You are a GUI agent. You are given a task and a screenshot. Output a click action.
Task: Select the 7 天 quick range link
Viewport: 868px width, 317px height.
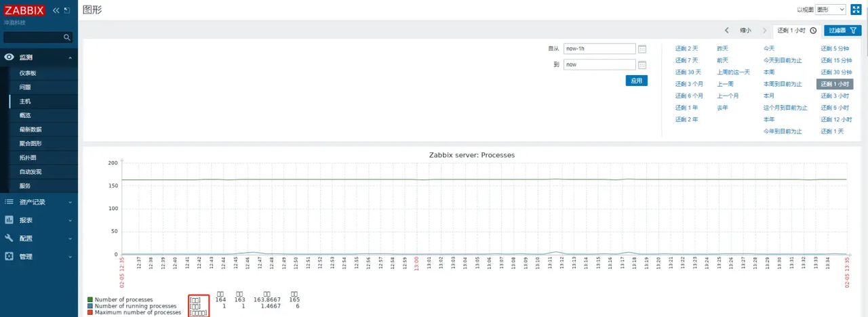686,60
